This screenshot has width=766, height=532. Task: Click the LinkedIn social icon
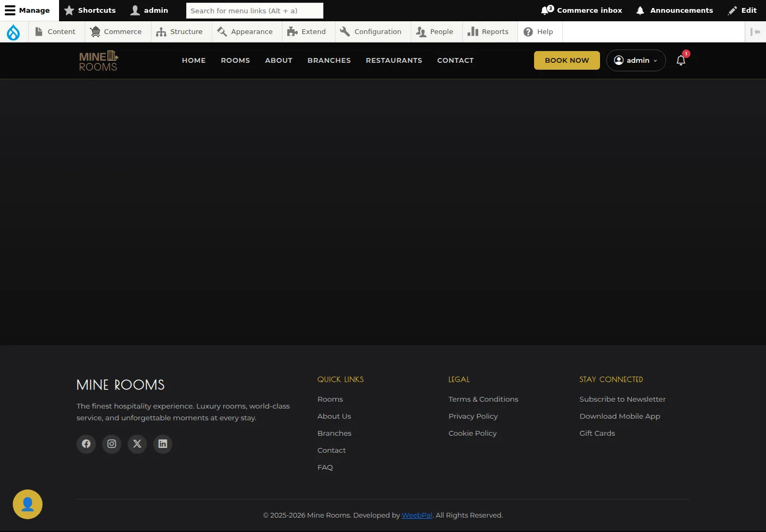[x=163, y=444]
